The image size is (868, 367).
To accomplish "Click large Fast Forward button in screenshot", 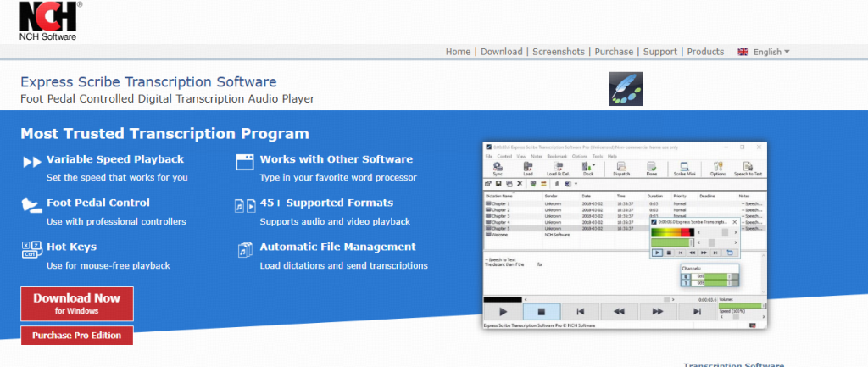I will coord(658,312).
